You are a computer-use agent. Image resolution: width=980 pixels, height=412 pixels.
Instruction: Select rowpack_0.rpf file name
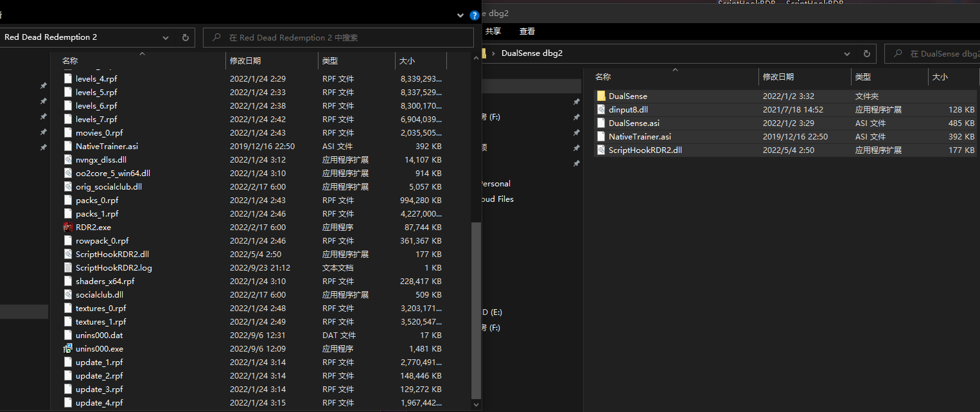click(x=102, y=240)
